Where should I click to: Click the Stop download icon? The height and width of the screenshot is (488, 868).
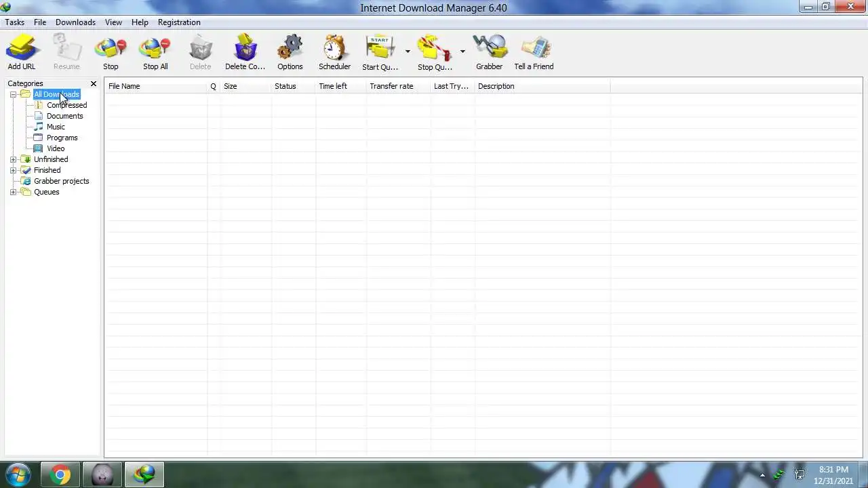111,49
